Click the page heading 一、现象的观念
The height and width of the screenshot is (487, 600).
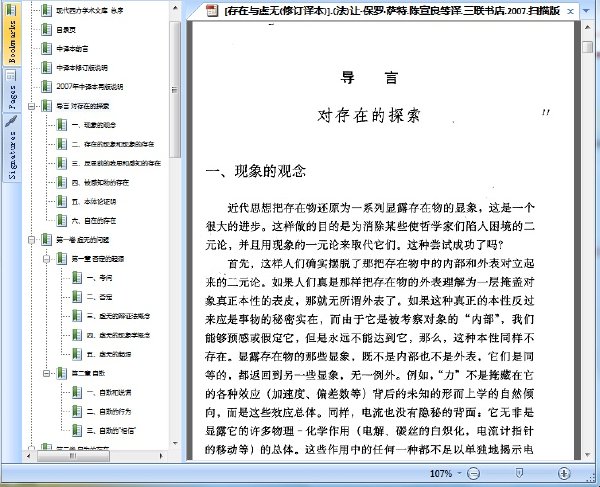(x=256, y=171)
